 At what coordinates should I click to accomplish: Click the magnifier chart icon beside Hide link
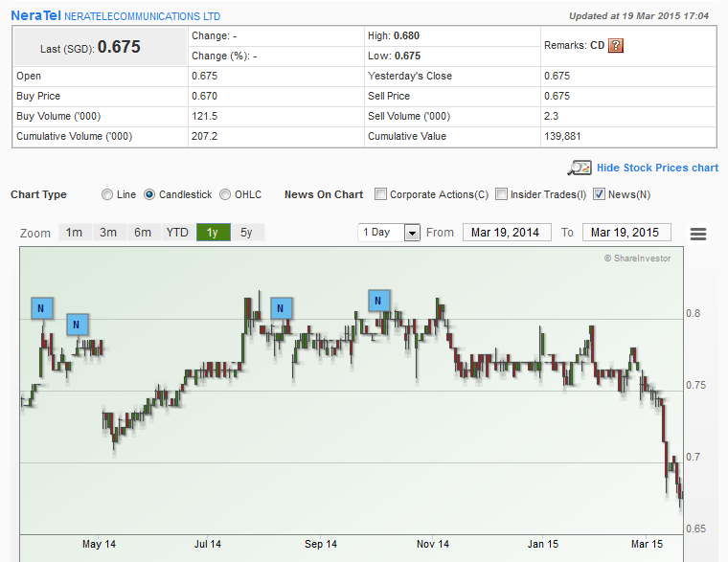580,168
